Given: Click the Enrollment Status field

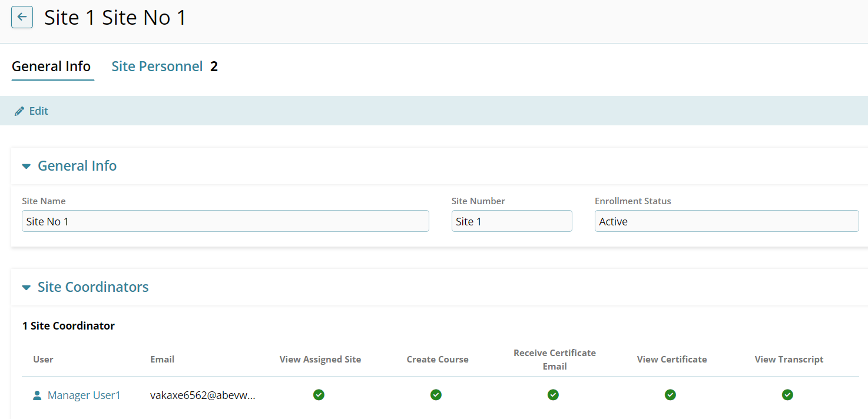Looking at the screenshot, I should coord(727,221).
